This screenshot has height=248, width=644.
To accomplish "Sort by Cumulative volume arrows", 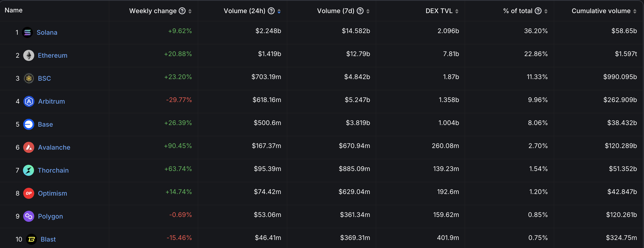I will 635,11.
